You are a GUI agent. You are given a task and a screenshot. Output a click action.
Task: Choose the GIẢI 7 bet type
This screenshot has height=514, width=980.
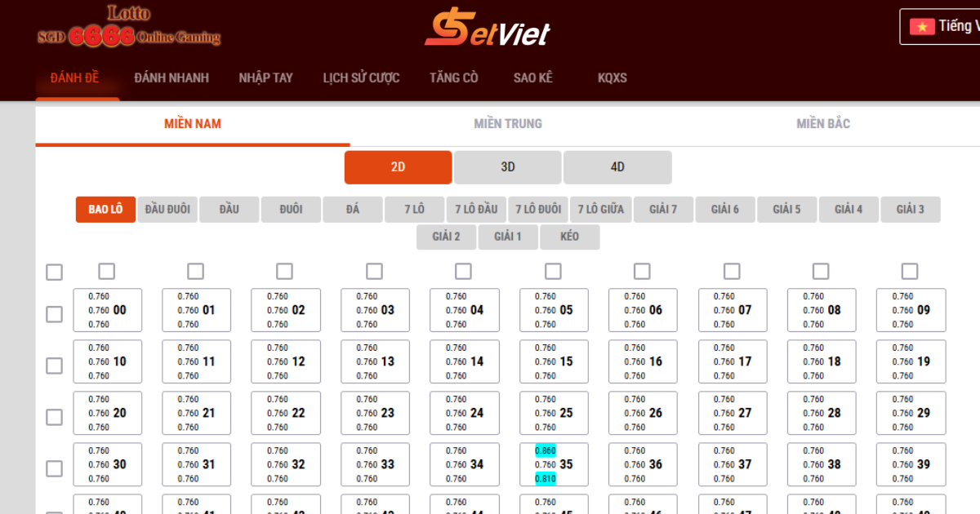click(x=663, y=209)
